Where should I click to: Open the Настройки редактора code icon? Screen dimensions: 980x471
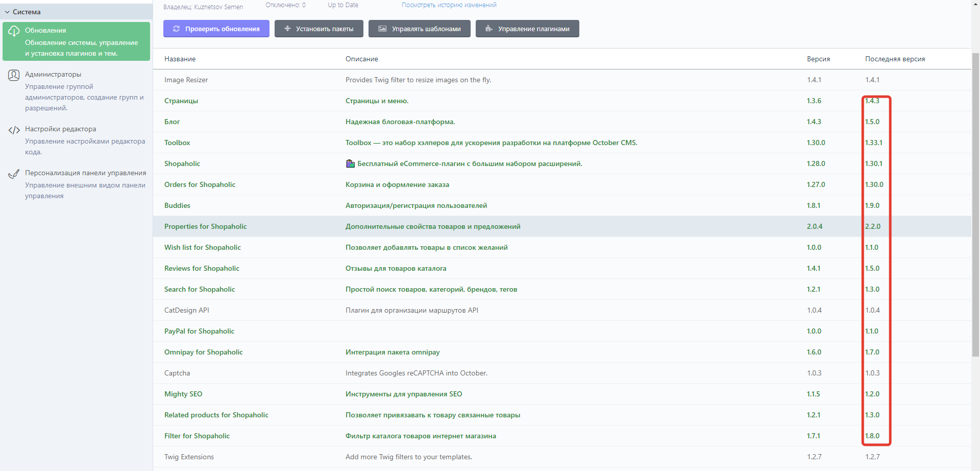tap(14, 130)
